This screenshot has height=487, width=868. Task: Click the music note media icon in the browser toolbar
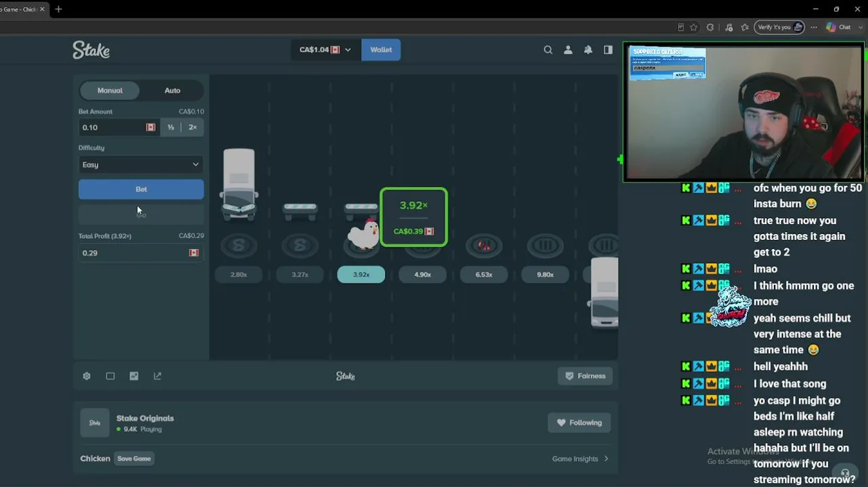[x=729, y=27]
